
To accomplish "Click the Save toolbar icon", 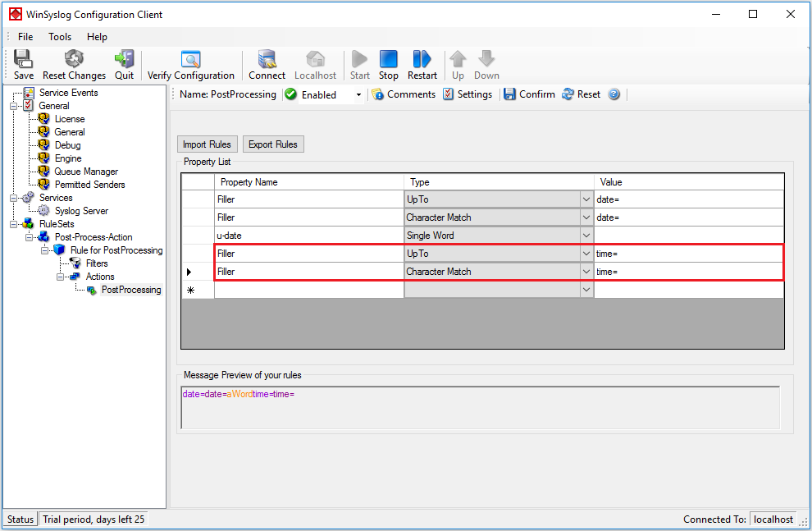I will pos(23,60).
